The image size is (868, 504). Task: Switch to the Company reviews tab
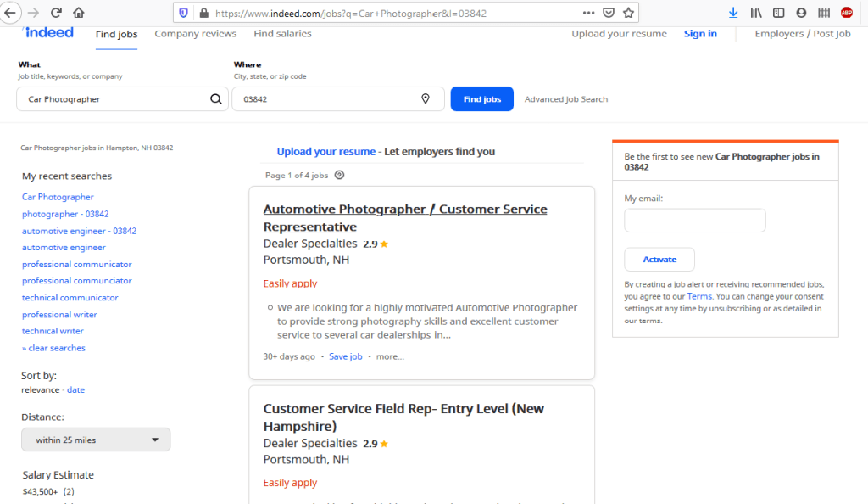196,34
